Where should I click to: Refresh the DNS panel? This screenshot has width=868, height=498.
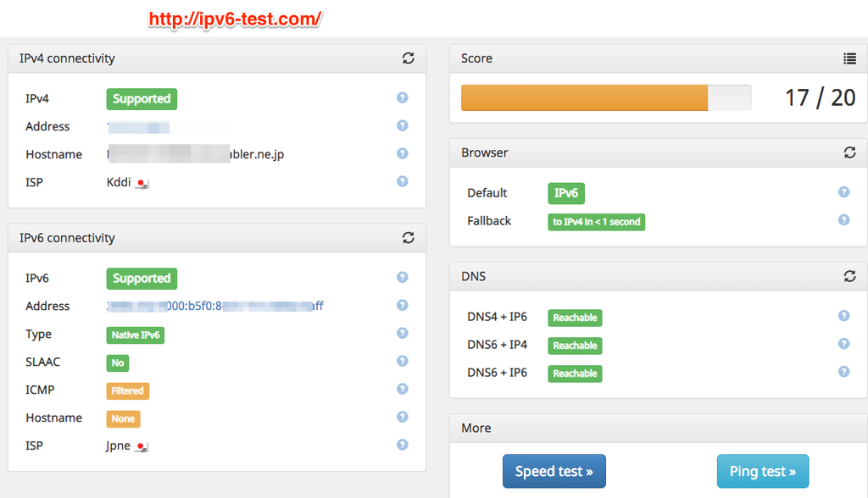pyautogui.click(x=849, y=276)
